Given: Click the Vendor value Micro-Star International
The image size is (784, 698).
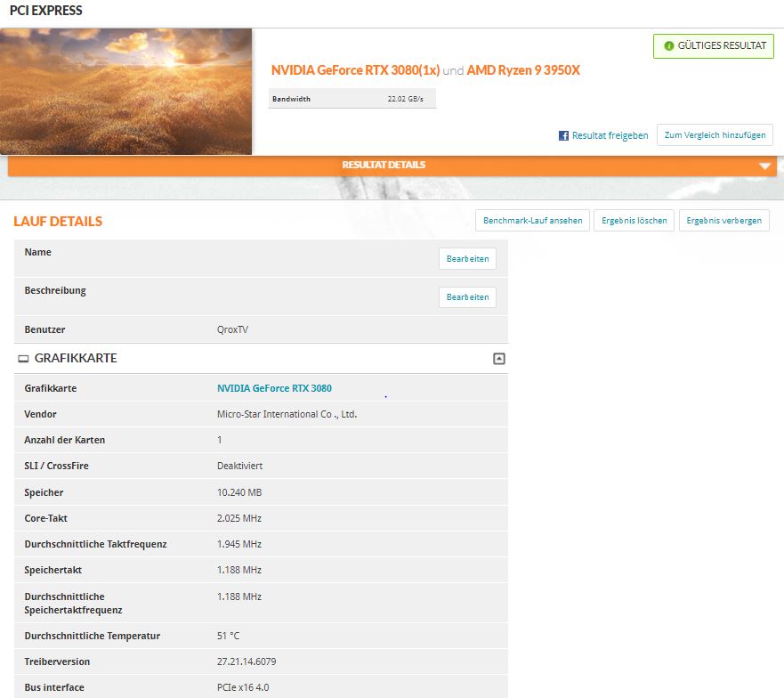Looking at the screenshot, I should pyautogui.click(x=287, y=414).
